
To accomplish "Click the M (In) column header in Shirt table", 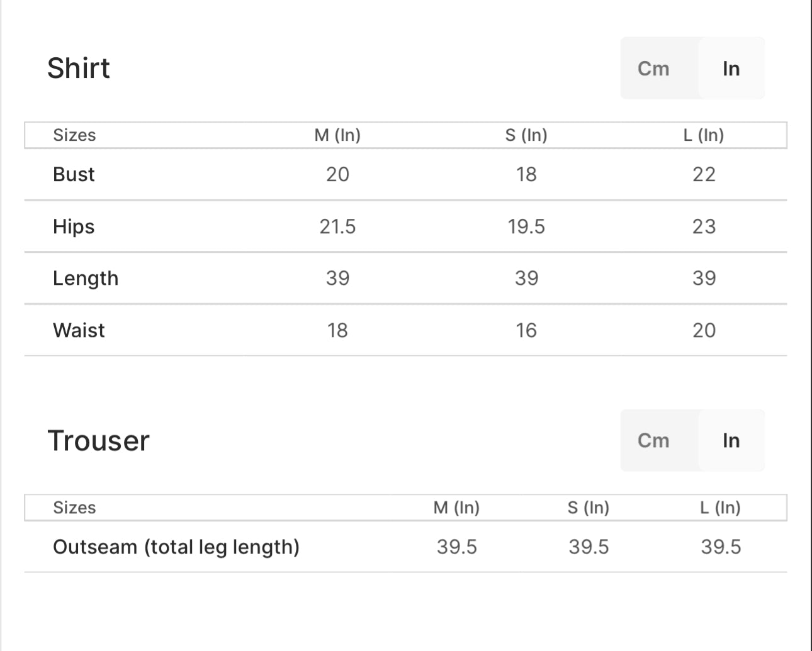I will [x=337, y=135].
